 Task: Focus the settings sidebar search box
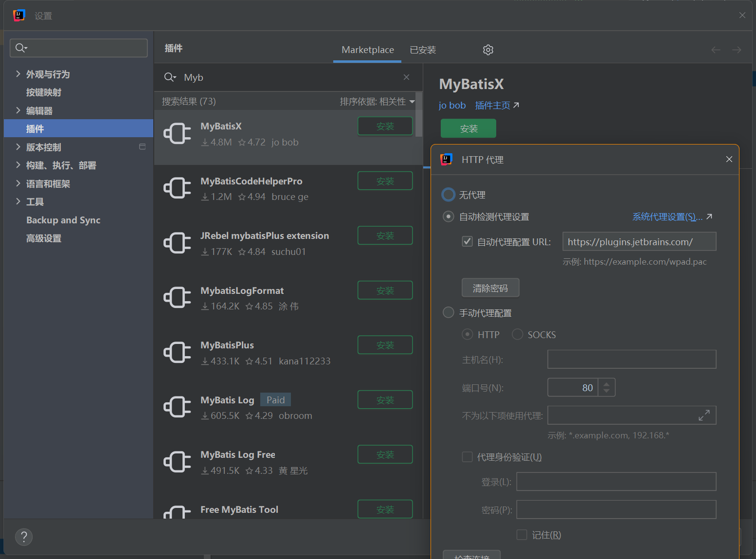(79, 48)
